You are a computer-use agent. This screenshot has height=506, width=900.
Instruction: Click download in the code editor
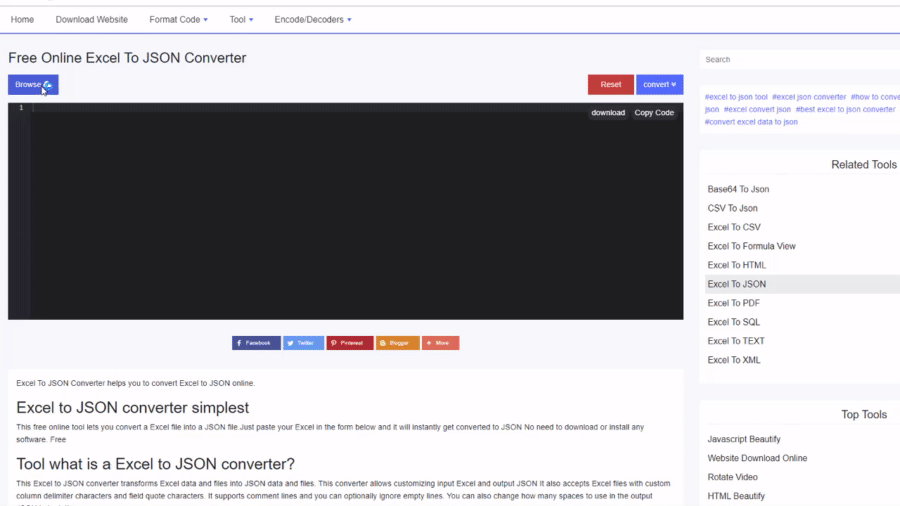pyautogui.click(x=608, y=113)
